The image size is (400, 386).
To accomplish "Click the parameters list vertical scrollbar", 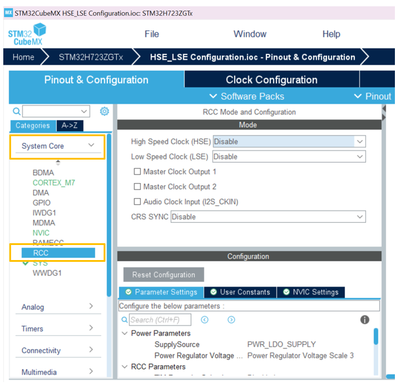I will click(376, 352).
